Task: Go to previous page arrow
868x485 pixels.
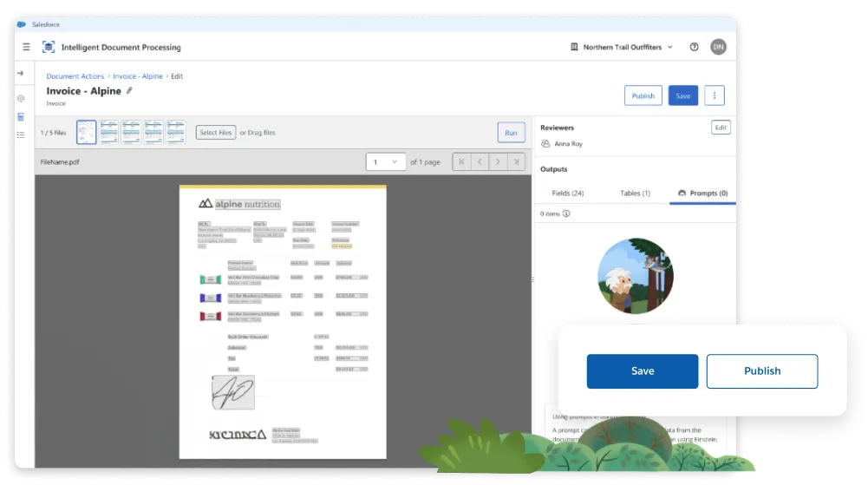Action: pos(480,162)
